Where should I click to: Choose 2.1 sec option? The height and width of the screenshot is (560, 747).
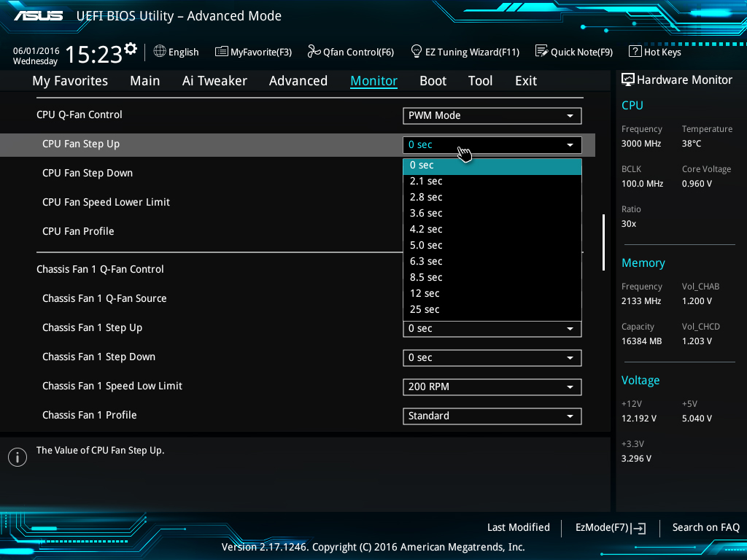[492, 182]
